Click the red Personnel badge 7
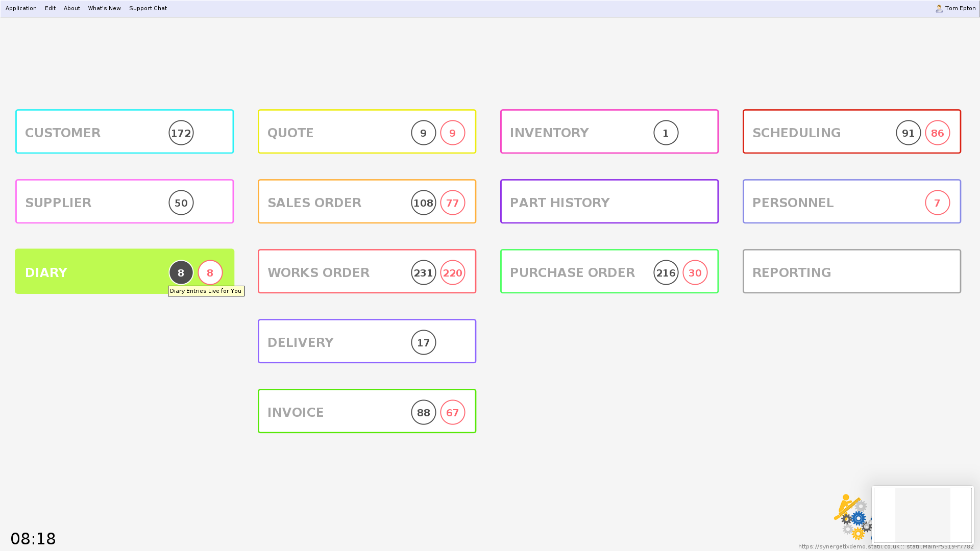 coord(937,203)
